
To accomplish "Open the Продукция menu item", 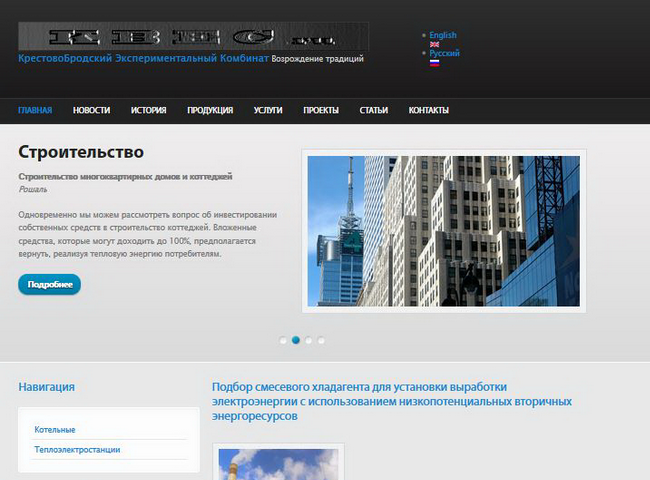I will (x=210, y=110).
